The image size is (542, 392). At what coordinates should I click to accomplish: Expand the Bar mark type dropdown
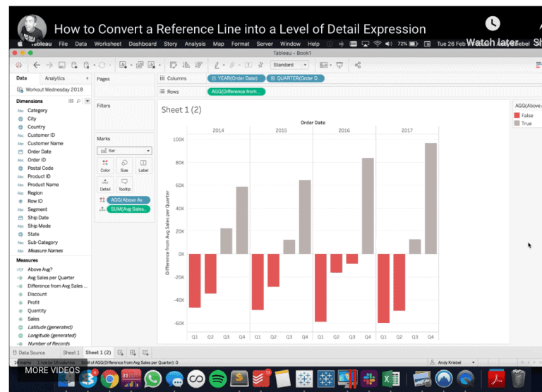coord(124,151)
